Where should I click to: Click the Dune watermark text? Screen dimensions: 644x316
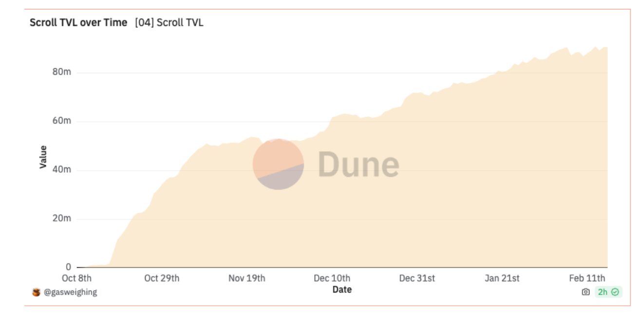tap(359, 164)
